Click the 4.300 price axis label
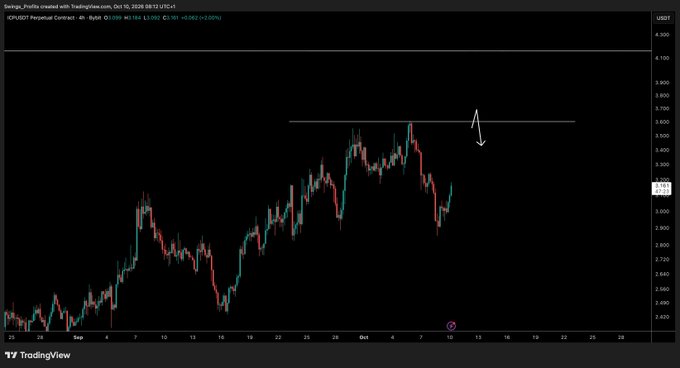 [x=662, y=35]
